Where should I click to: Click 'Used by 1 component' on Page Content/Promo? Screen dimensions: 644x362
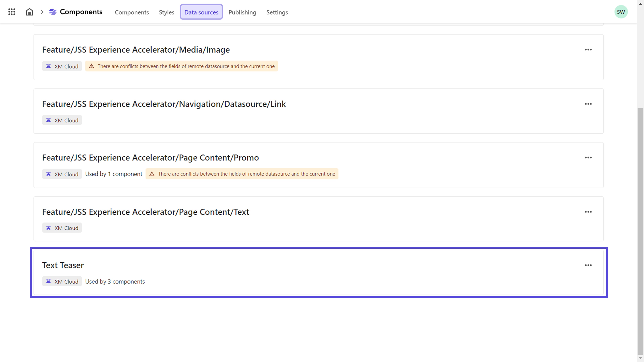(114, 174)
